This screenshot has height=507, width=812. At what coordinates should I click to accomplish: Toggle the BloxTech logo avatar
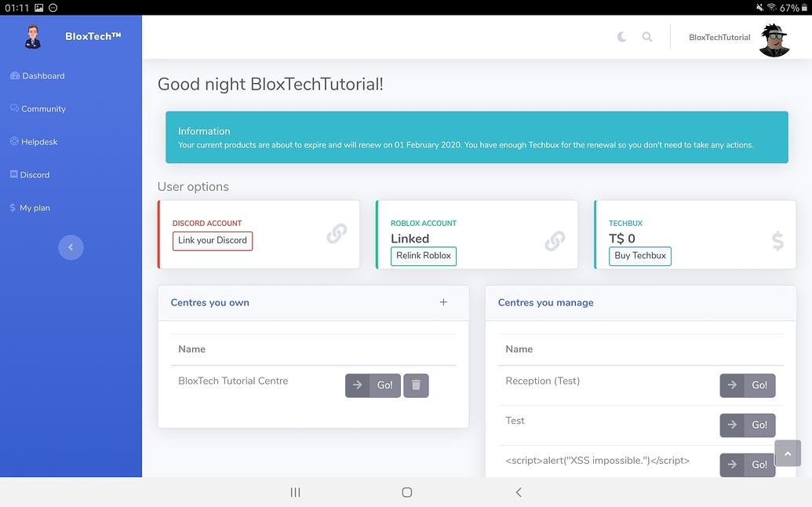tap(32, 37)
